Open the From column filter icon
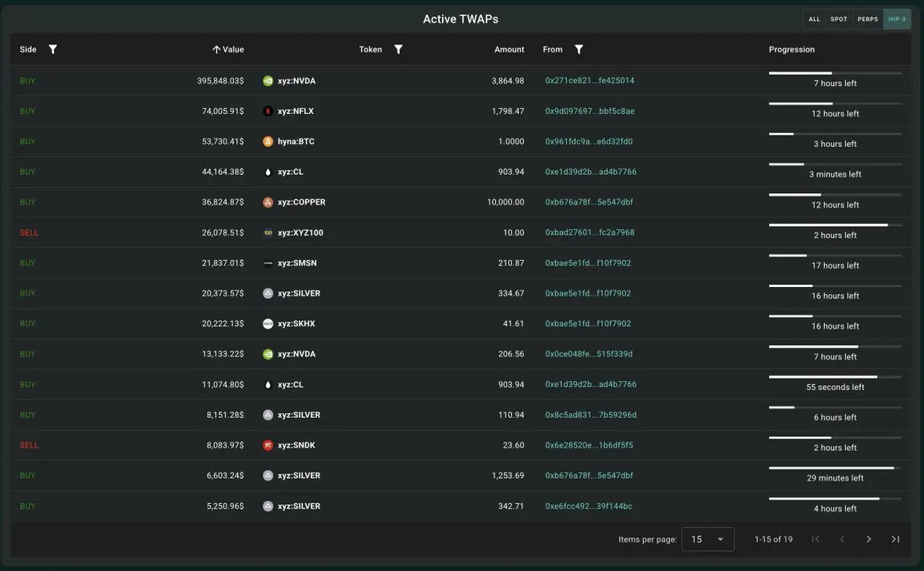Screen dimensions: 924x571 tap(579, 49)
